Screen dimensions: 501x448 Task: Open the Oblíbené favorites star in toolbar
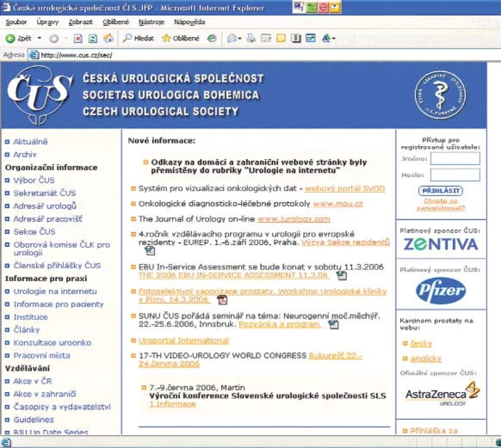(x=180, y=38)
